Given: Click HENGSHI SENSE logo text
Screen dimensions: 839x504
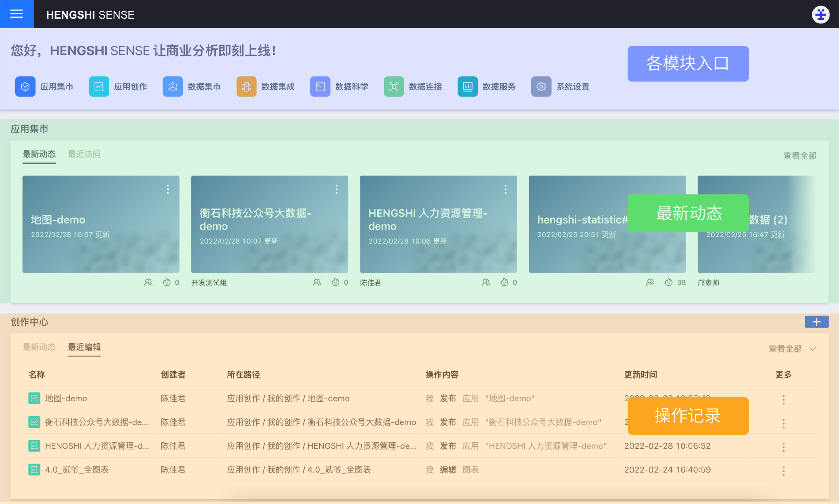Looking at the screenshot, I should (x=90, y=15).
